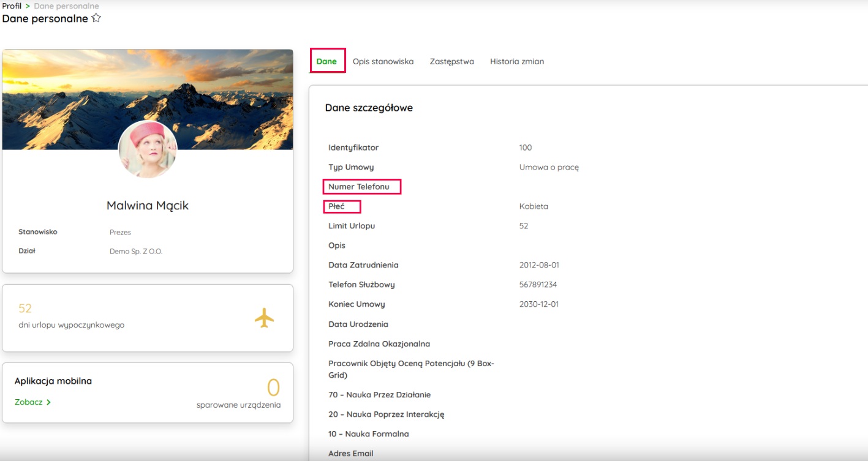The image size is (868, 461).
Task: Select the Płeć field label
Action: 336,206
